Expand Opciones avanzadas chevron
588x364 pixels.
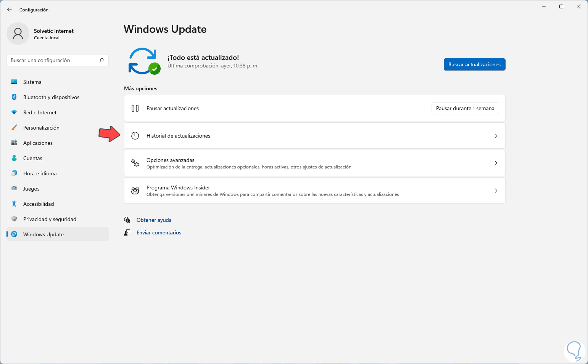496,163
